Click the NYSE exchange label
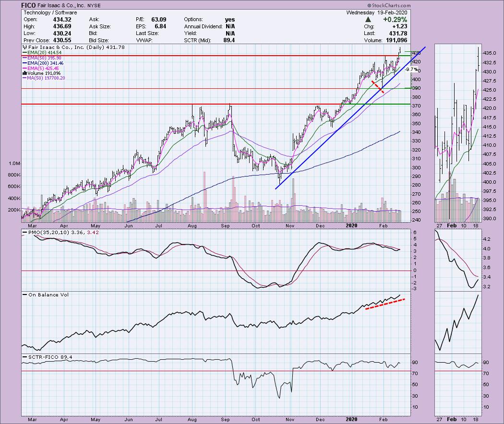 click(x=94, y=5)
